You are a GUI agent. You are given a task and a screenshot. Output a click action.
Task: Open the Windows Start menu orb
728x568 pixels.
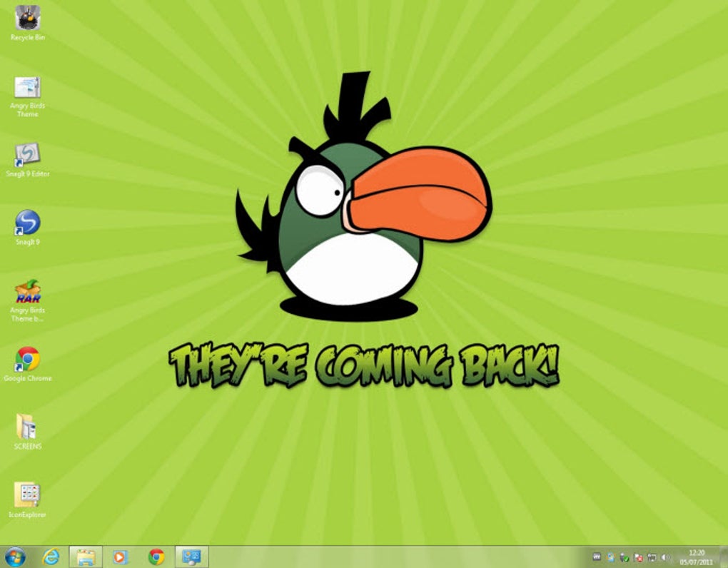click(x=15, y=557)
